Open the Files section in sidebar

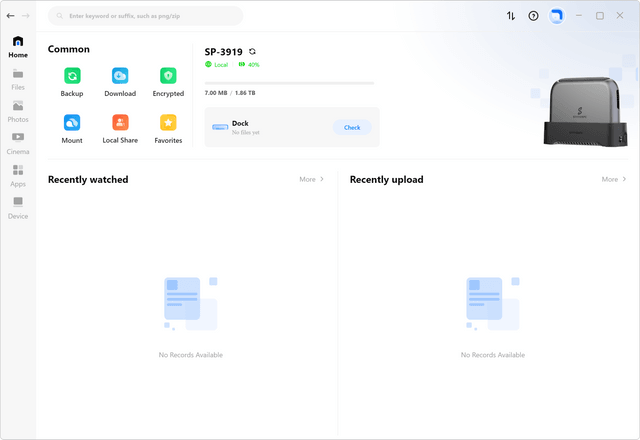click(18, 80)
